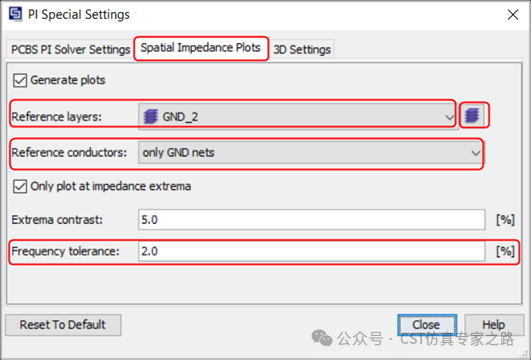Screen dimensions: 531x360
Task: Expand the Reference conductors dropdown arrow
Action: tap(475, 153)
